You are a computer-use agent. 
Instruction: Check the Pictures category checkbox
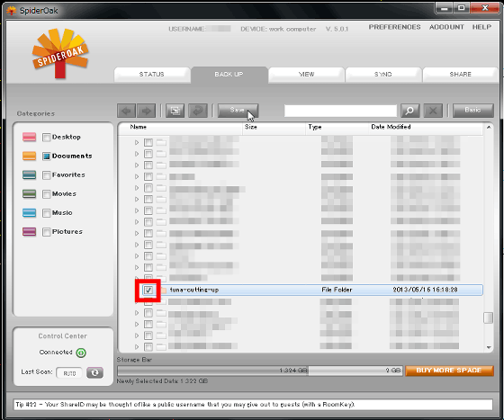(47, 232)
